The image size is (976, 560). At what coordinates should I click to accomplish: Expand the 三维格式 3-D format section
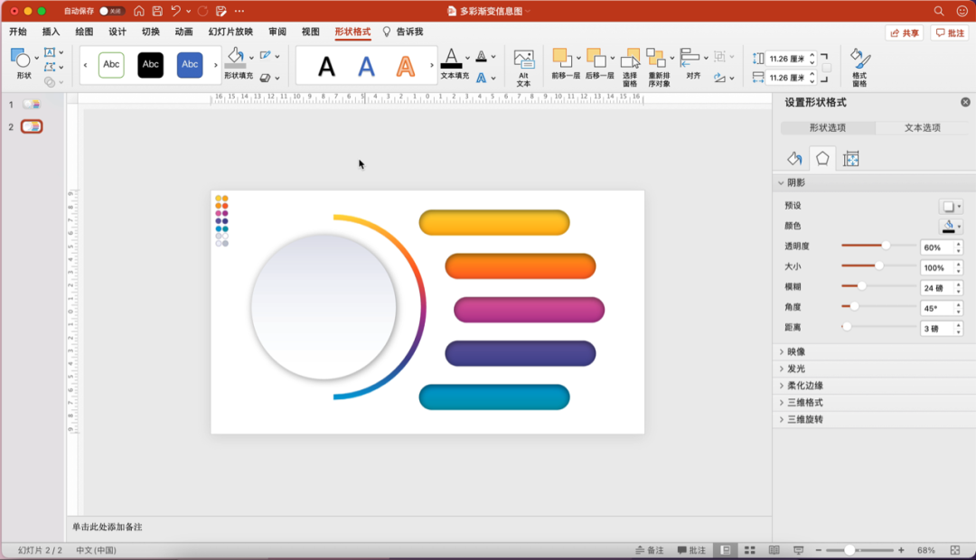point(804,403)
